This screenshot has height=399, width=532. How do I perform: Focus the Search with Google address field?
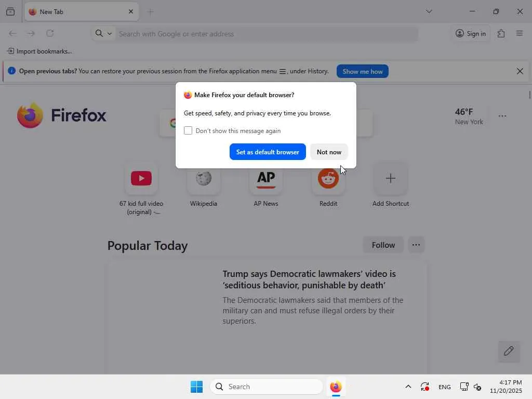267,34
